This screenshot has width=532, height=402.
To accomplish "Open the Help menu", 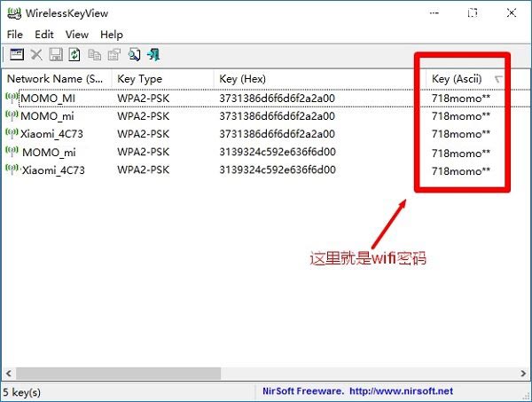I will click(x=112, y=35).
